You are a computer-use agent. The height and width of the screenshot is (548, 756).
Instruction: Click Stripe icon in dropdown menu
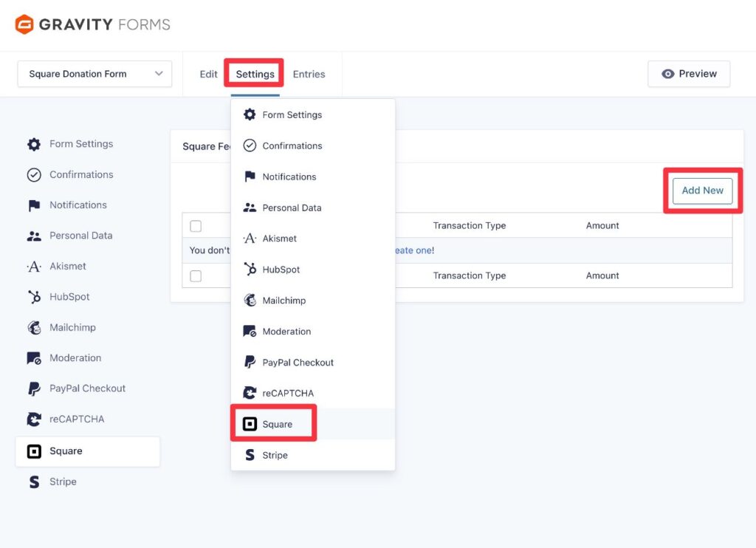(x=250, y=455)
